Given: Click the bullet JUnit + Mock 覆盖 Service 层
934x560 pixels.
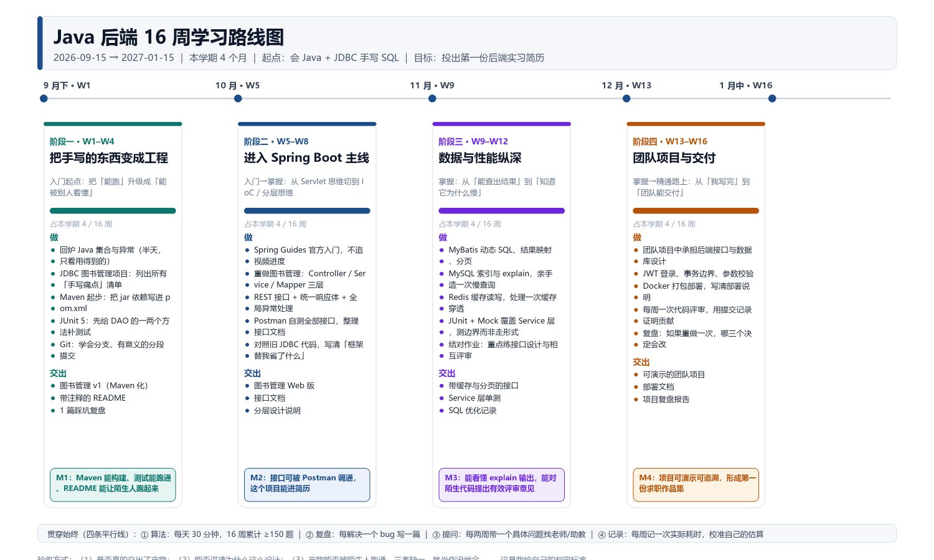Looking at the screenshot, I should (x=502, y=321).
